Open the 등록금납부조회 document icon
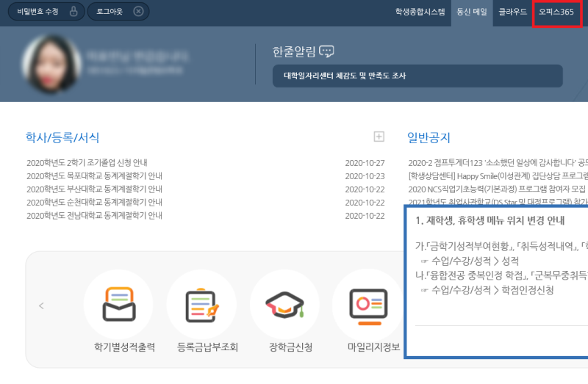Viewport: 588px width, 384px height. click(201, 304)
